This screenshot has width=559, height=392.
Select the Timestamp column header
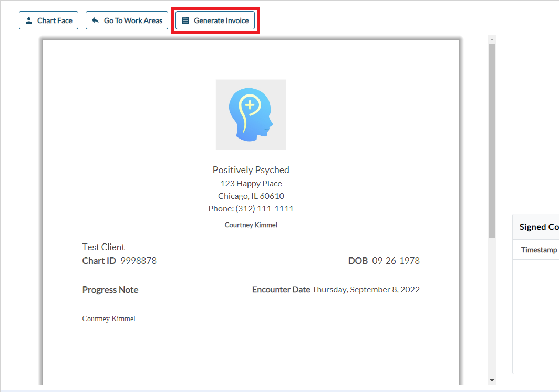(x=539, y=250)
